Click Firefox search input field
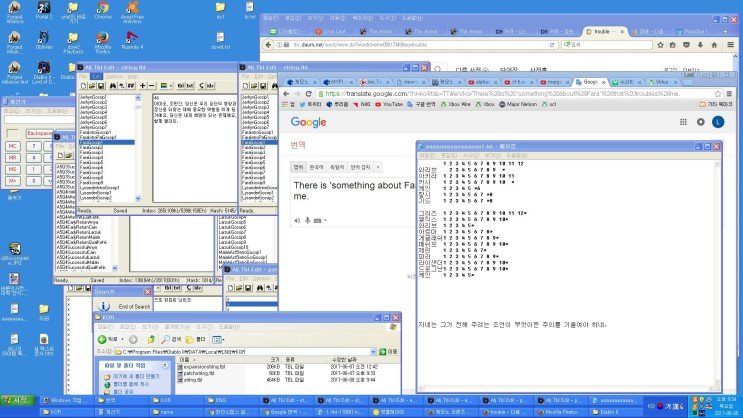 [x=607, y=45]
